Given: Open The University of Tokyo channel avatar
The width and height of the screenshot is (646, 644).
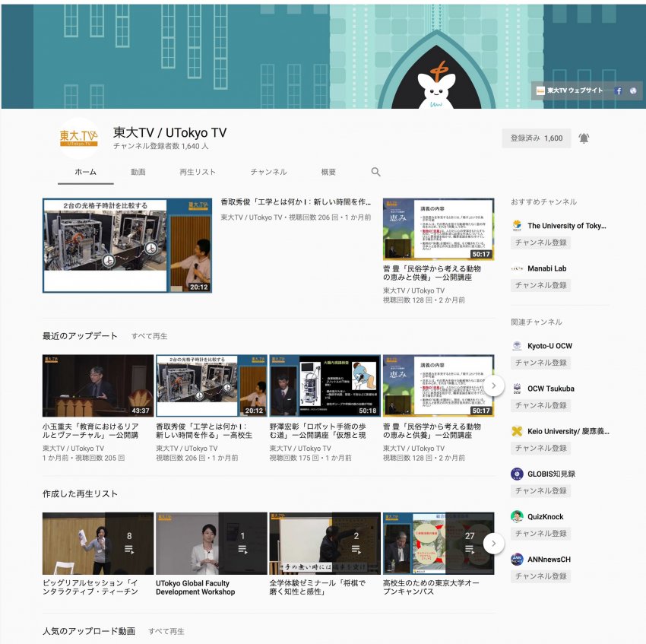Looking at the screenshot, I should click(517, 226).
